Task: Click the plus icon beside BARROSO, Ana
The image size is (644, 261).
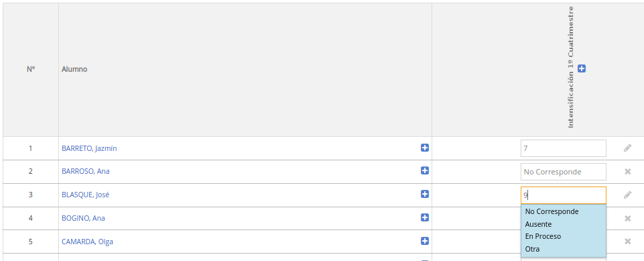Action: pyautogui.click(x=425, y=170)
